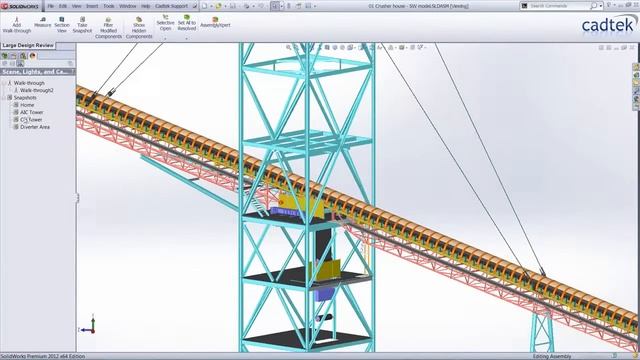Collapse the Snapshots tree node
The width and height of the screenshot is (640, 360).
tap(4, 98)
